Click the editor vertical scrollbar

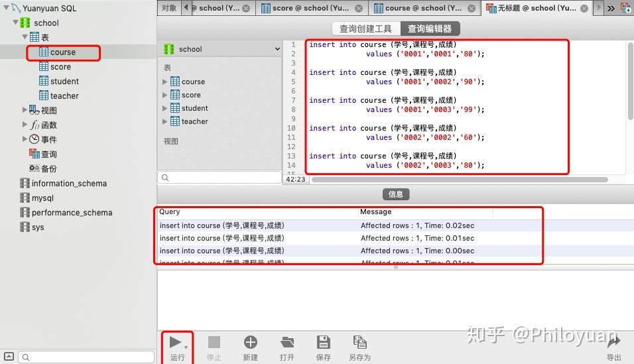[x=631, y=81]
